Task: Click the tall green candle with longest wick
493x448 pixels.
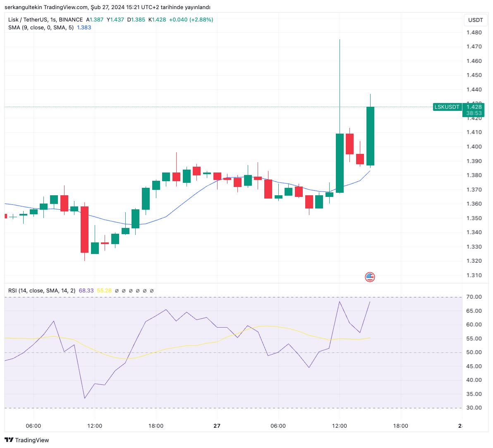Action: pyautogui.click(x=340, y=163)
